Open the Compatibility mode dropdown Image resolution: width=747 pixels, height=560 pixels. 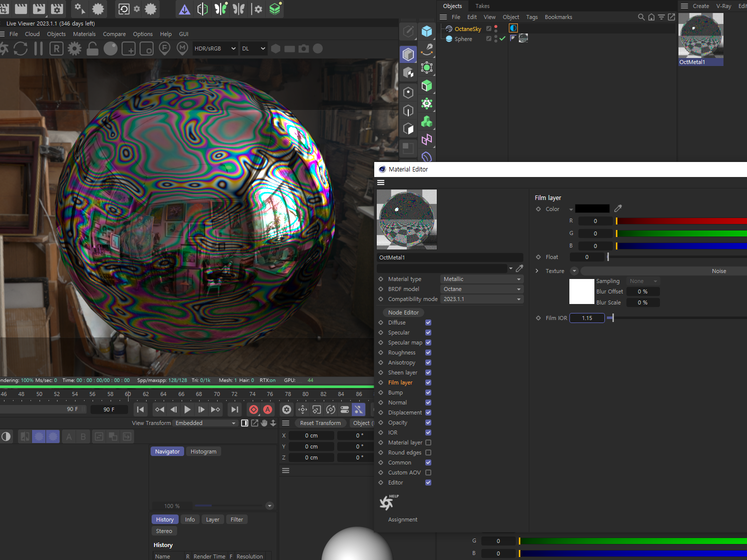click(482, 299)
